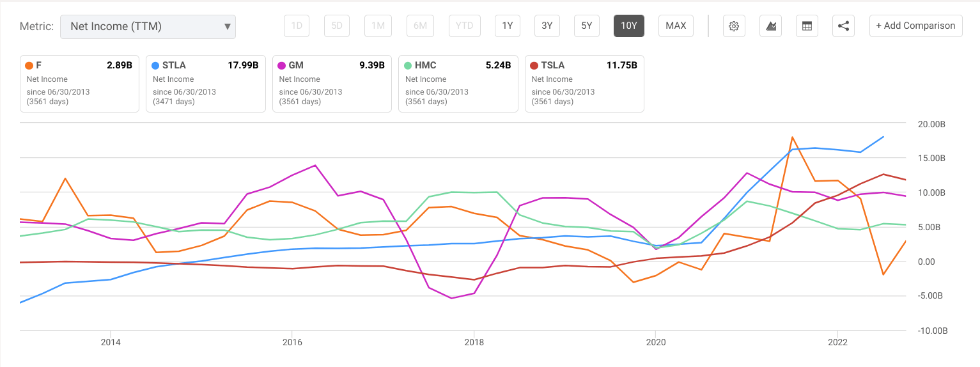Image resolution: width=980 pixels, height=367 pixels.
Task: Click the (3471 days) text in STLA card
Action: (174, 102)
